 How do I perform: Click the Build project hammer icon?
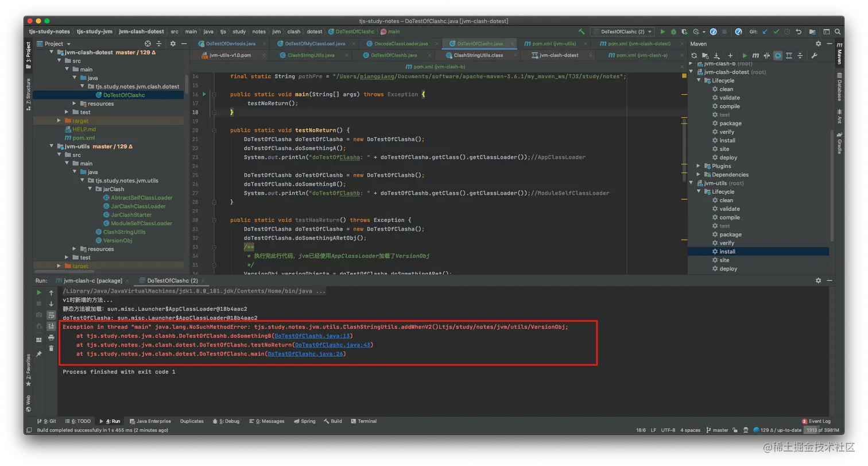tap(582, 32)
